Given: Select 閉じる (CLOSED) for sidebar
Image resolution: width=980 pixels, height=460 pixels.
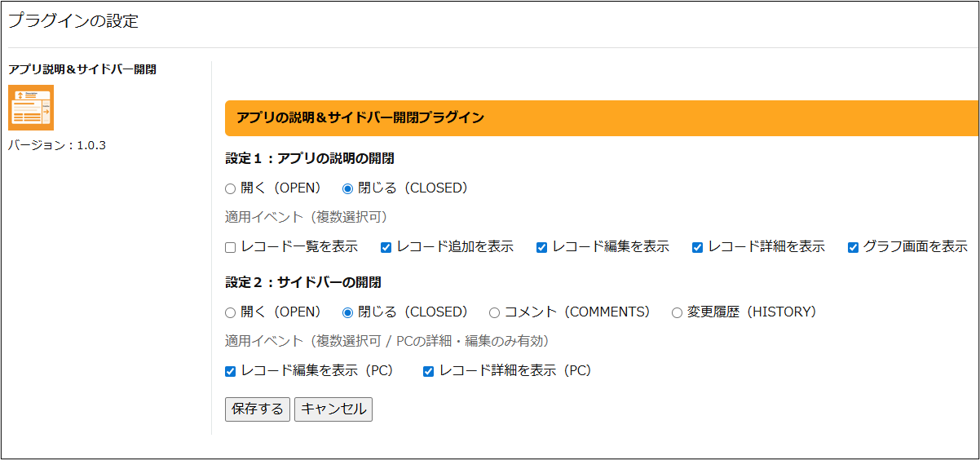Looking at the screenshot, I should (x=348, y=312).
